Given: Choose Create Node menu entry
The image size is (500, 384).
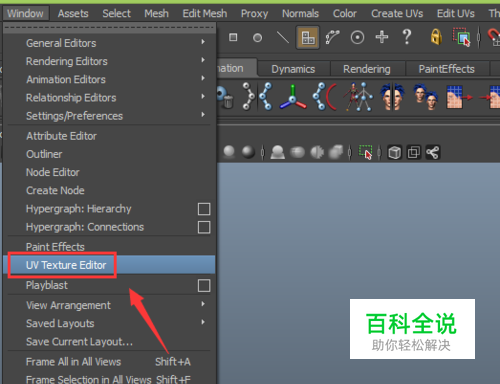Looking at the screenshot, I should [109, 190].
